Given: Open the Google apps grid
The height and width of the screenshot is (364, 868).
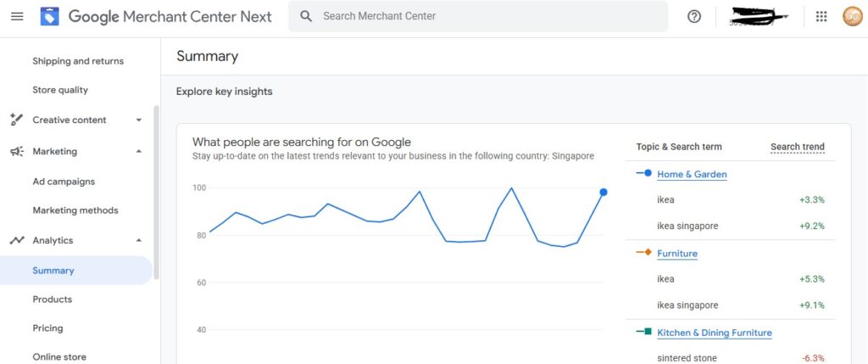Looking at the screenshot, I should pyautogui.click(x=821, y=16).
